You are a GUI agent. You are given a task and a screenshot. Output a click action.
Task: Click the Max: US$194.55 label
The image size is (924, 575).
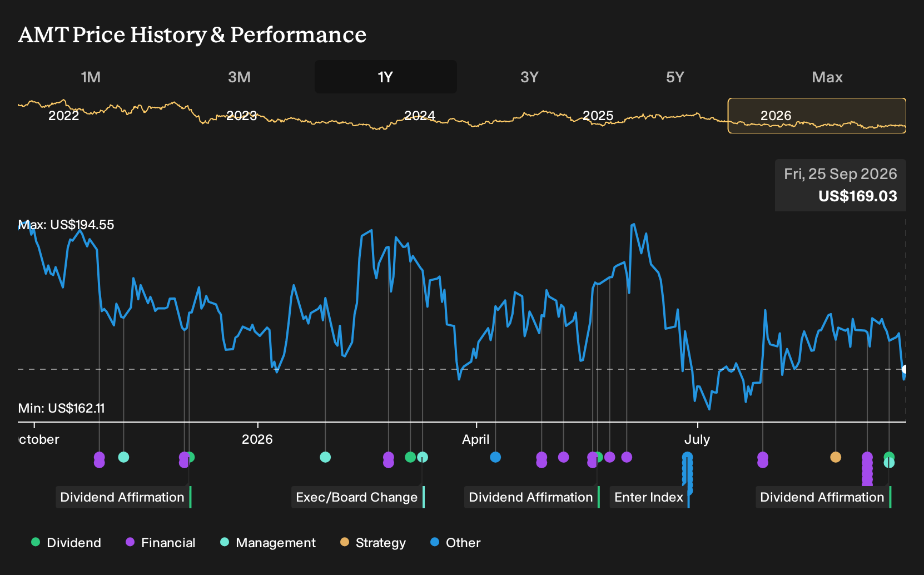66,225
